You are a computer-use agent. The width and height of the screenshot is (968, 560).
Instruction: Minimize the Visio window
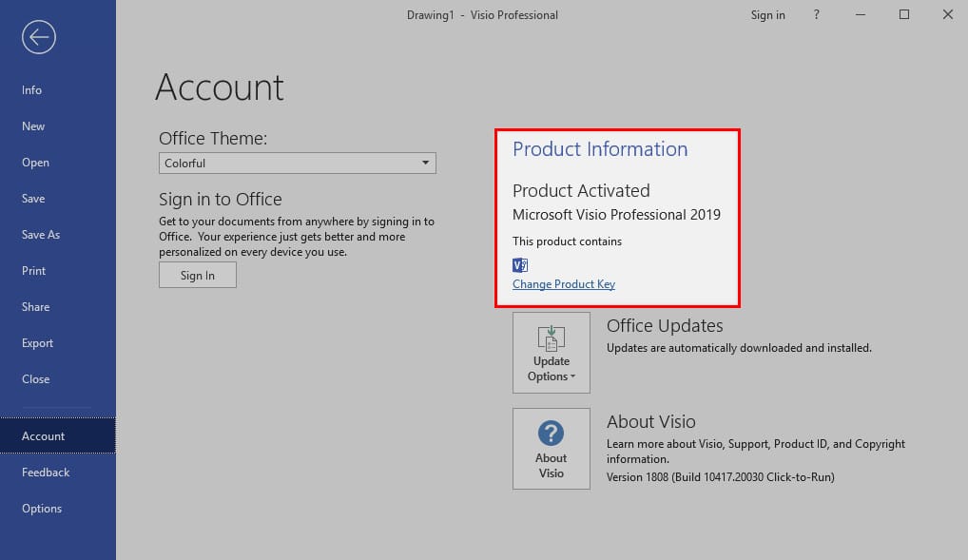click(x=860, y=15)
